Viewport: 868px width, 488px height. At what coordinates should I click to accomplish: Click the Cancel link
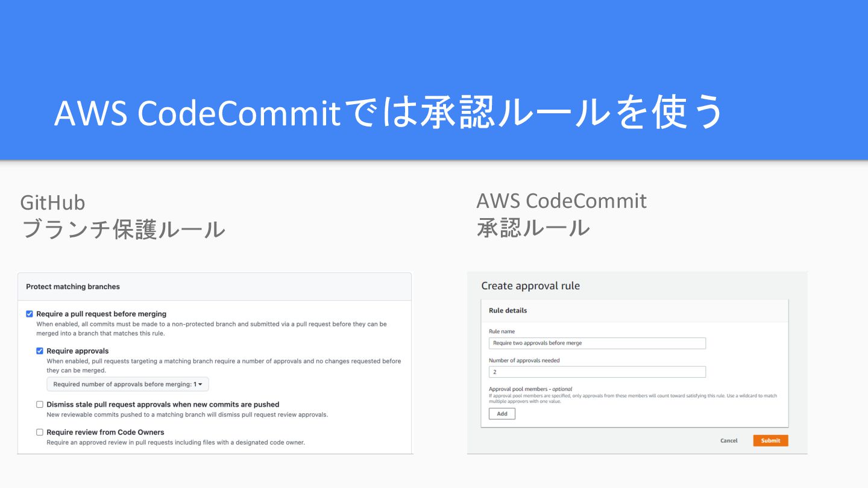pos(729,440)
